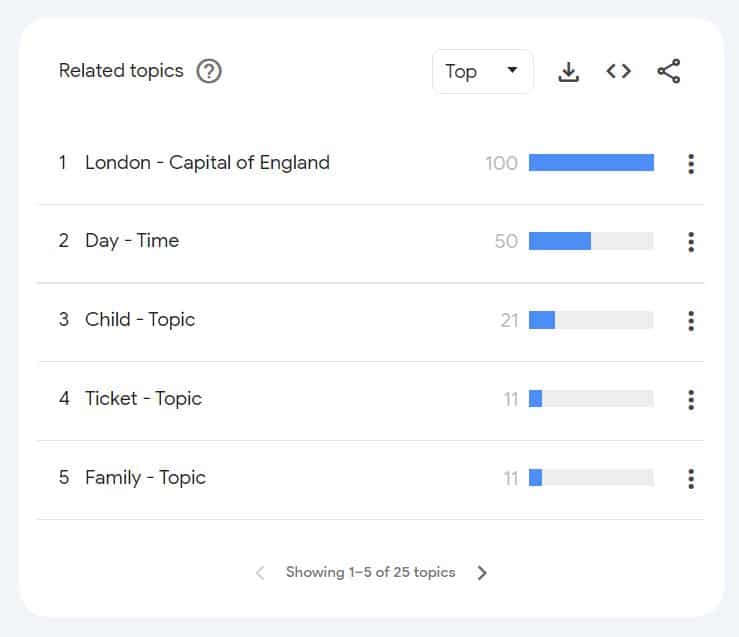Image resolution: width=739 pixels, height=637 pixels.
Task: Open the embed code icon
Action: [x=619, y=71]
